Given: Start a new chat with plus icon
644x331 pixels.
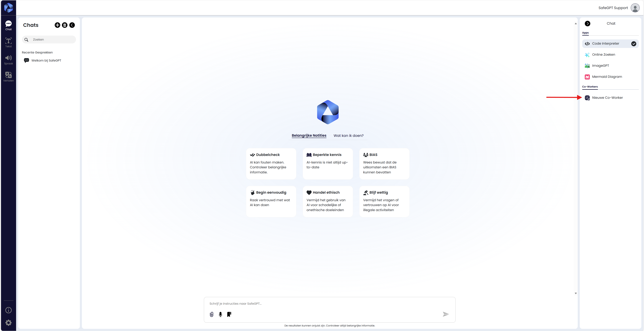Looking at the screenshot, I should coord(57,25).
